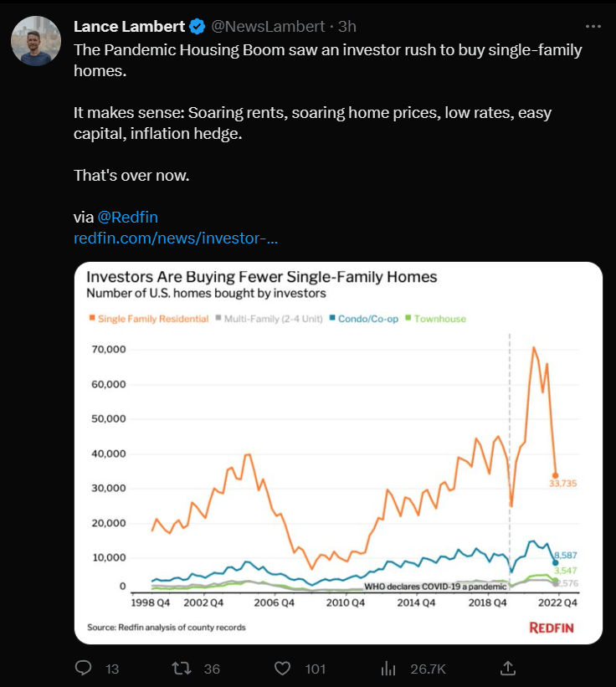Click the @NewsLambert handle
The height and width of the screenshot is (687, 616).
coord(268,27)
